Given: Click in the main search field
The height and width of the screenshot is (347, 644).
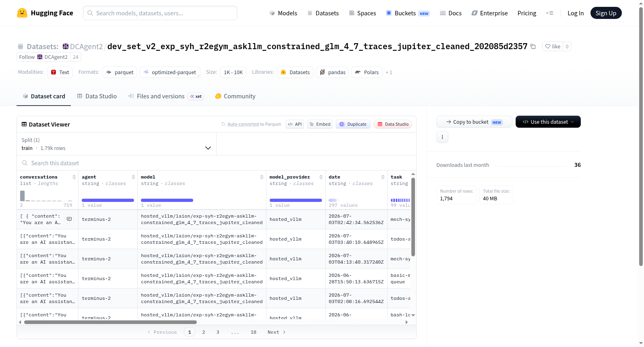Looking at the screenshot, I should click(x=160, y=13).
